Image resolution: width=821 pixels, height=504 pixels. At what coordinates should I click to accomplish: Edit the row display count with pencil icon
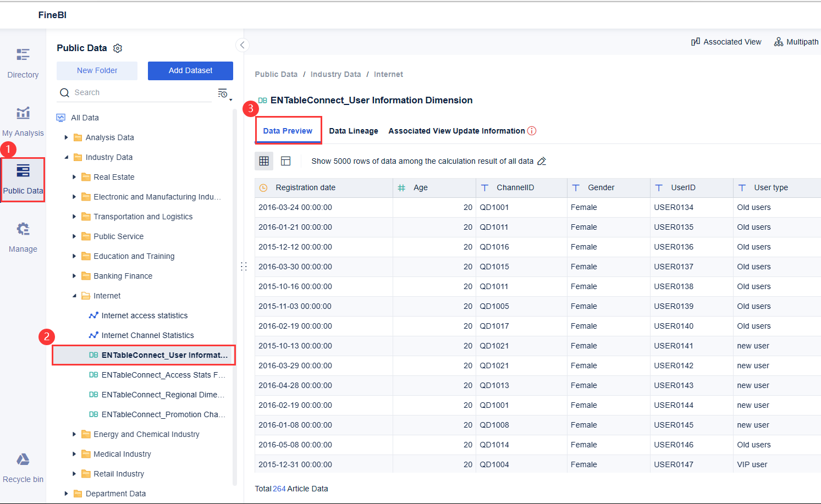coord(542,161)
